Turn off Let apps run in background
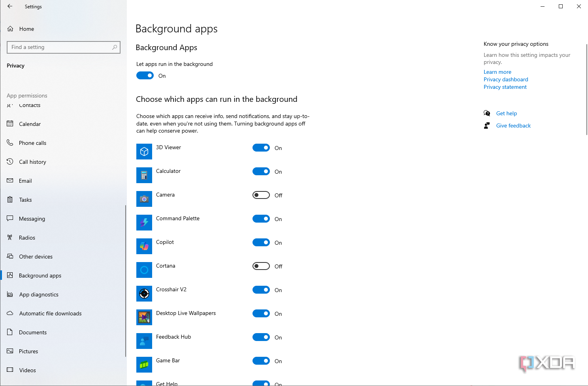Viewport: 588px width, 386px height. point(145,75)
